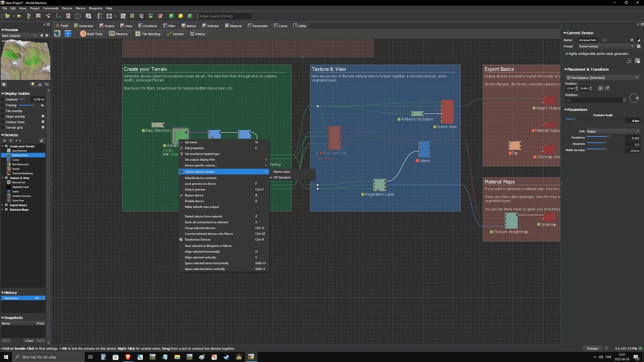Image resolution: width=644 pixels, height=362 pixels.
Task: Open preset settings gear in Current Device
Action: [x=639, y=46]
